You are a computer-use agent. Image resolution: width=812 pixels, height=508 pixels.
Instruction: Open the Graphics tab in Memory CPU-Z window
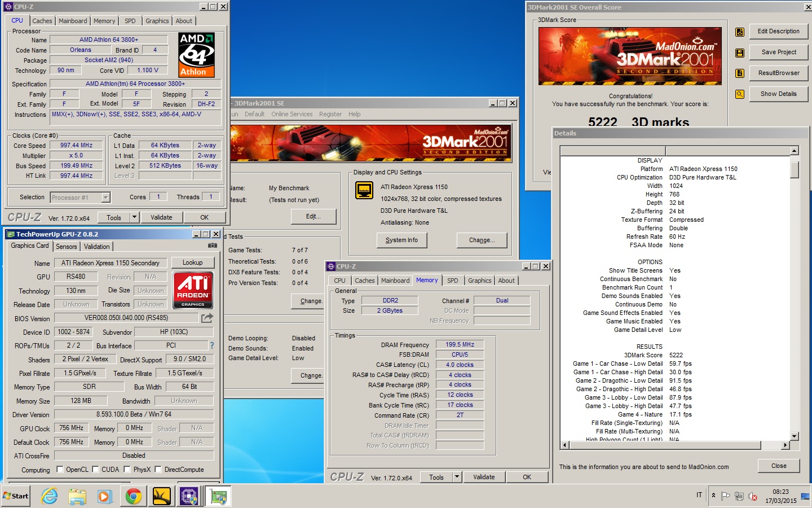point(480,281)
